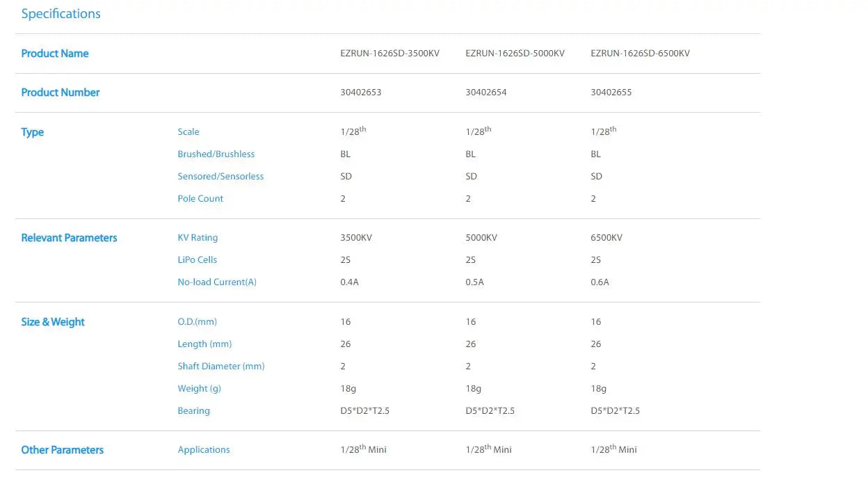This screenshot has height=482, width=868.
Task: Select the 3500KV model's 2S LiPo value
Action: coord(346,260)
